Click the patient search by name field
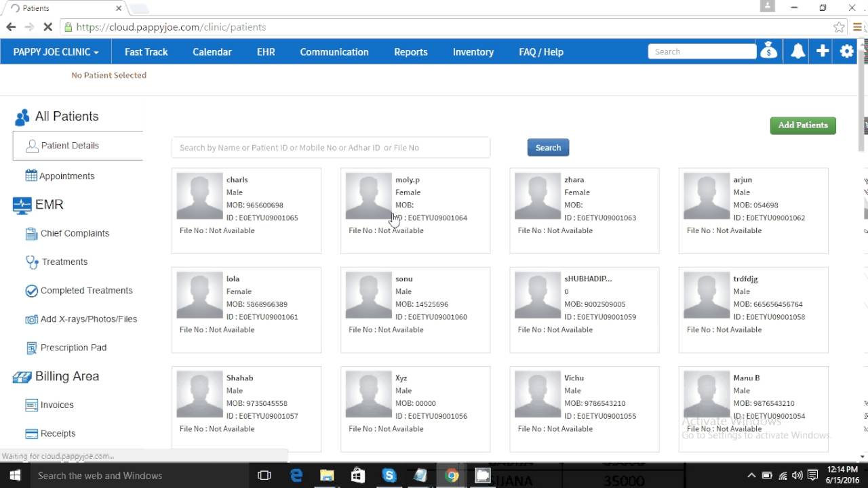 click(331, 148)
